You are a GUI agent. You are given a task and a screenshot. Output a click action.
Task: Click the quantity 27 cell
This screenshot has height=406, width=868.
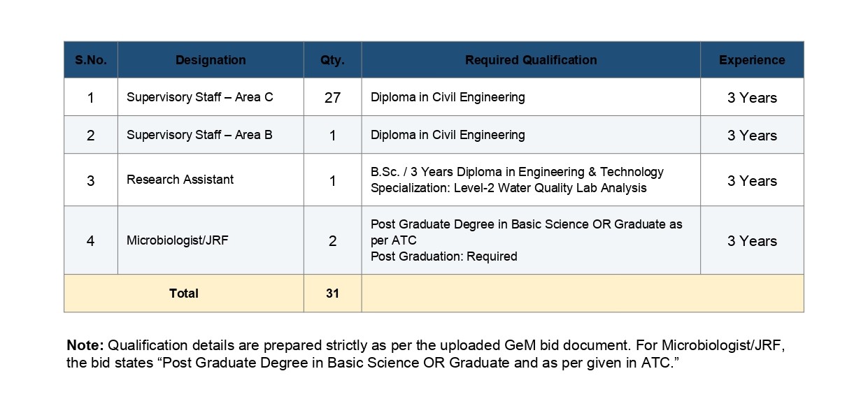point(332,97)
